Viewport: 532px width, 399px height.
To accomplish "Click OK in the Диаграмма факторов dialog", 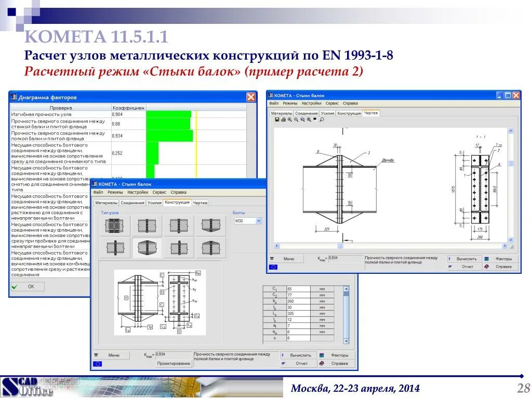I will 28,287.
